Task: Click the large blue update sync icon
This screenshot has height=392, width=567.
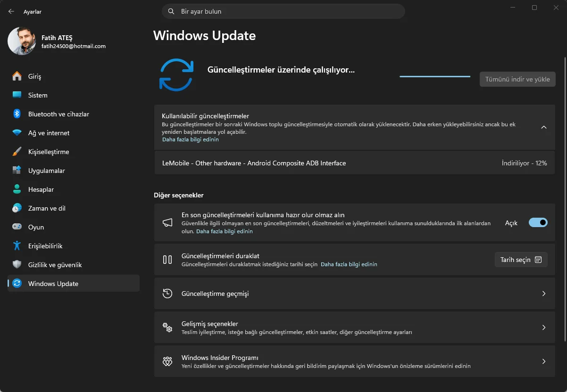Action: point(176,75)
